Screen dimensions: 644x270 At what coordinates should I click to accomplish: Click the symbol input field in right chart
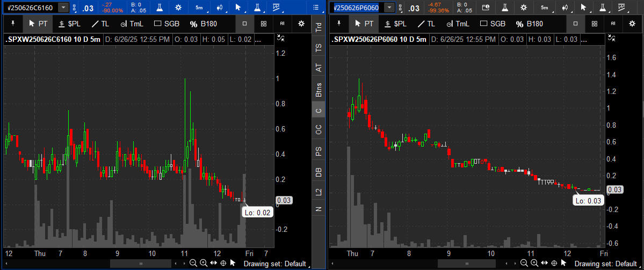click(x=357, y=8)
